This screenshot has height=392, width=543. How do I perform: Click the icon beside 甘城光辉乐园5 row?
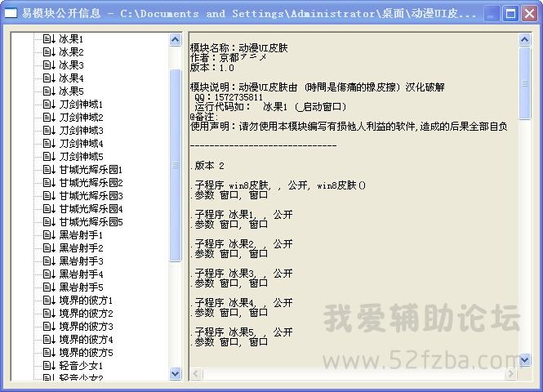(49, 222)
